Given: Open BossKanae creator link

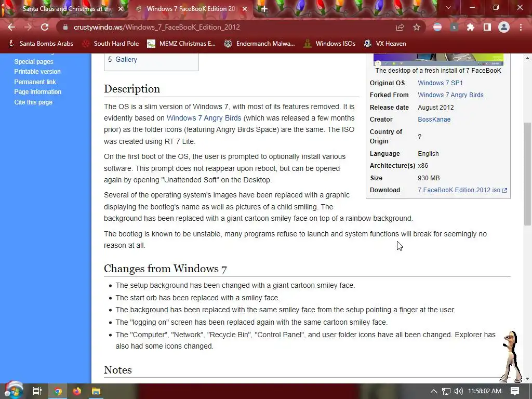Looking at the screenshot, I should (x=434, y=119).
